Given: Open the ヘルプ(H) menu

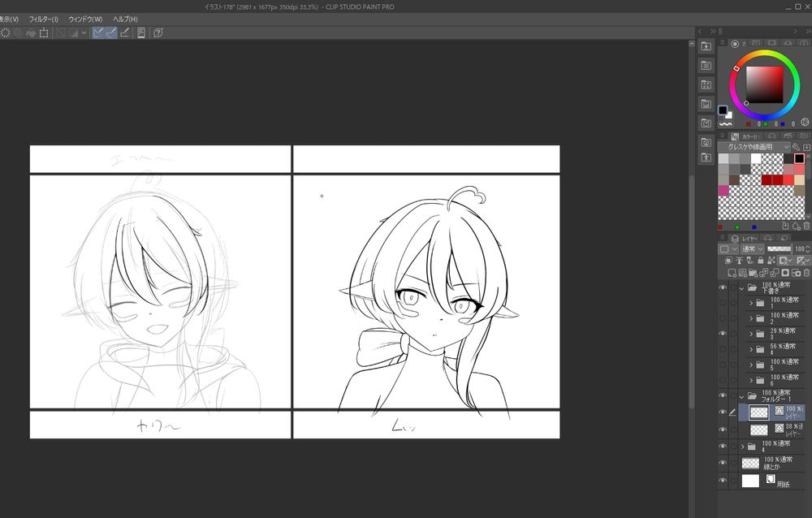Looking at the screenshot, I should tap(125, 19).
